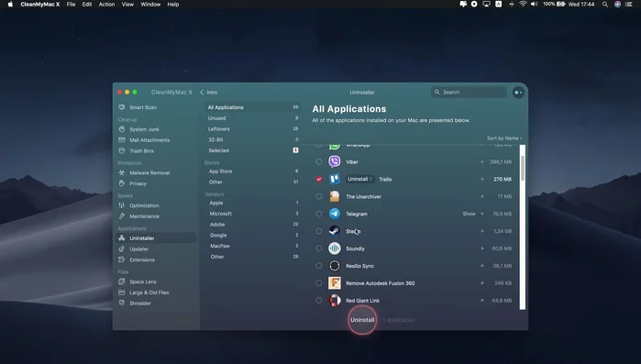This screenshot has width=641, height=364.
Task: Show Adobe vendor applications
Action: (x=252, y=225)
